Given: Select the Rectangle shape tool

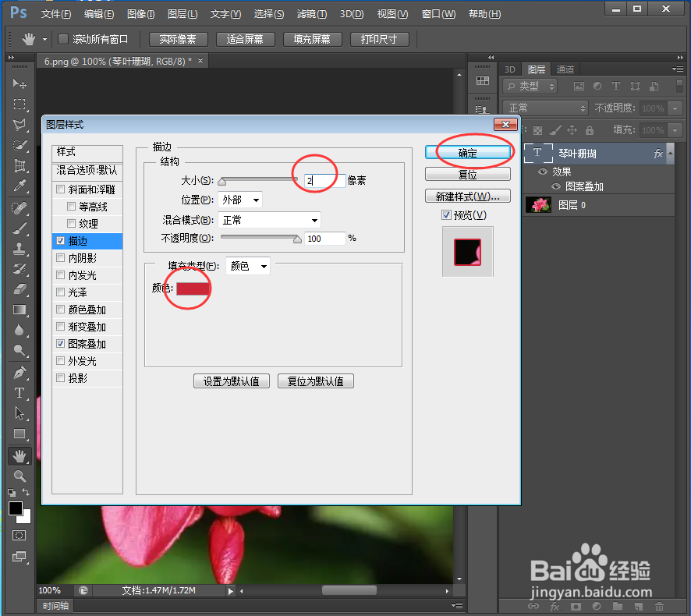Looking at the screenshot, I should pos(19,434).
